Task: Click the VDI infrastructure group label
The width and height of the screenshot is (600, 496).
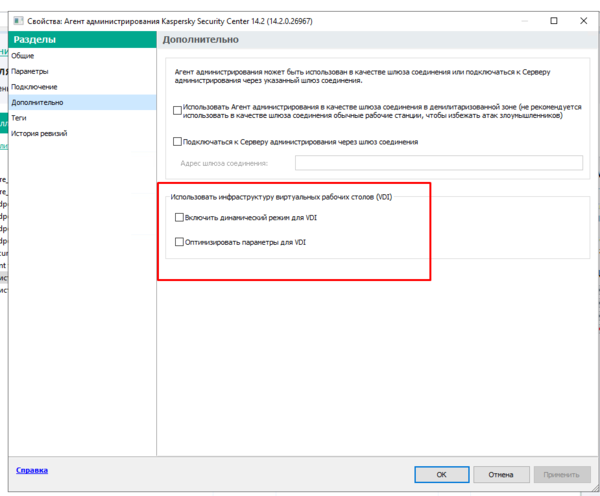Action: tap(281, 197)
